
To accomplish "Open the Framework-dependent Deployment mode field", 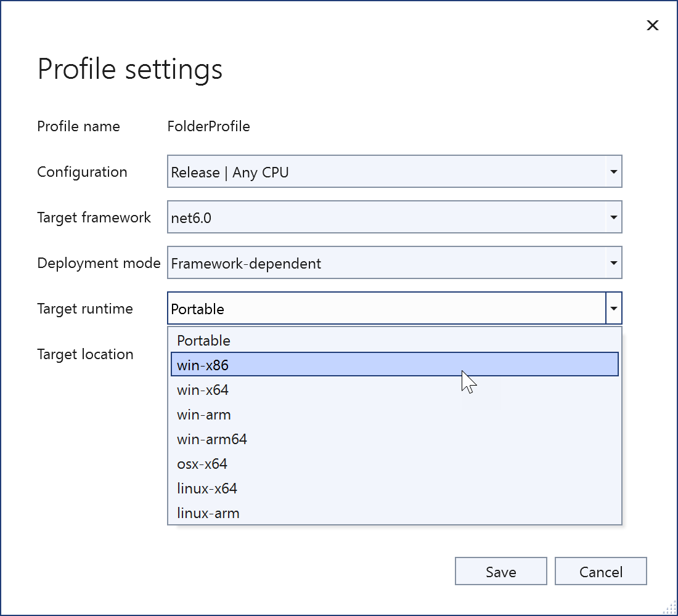I will click(x=386, y=263).
